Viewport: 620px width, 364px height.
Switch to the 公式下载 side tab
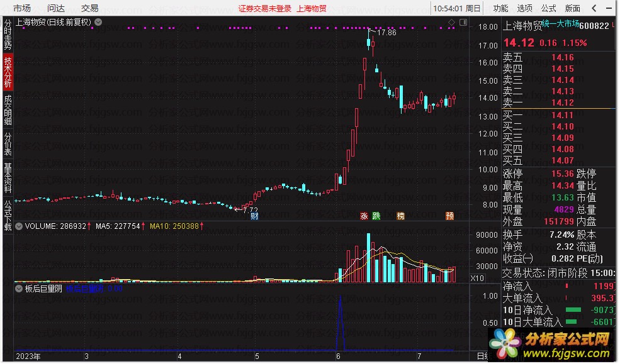click(x=8, y=215)
